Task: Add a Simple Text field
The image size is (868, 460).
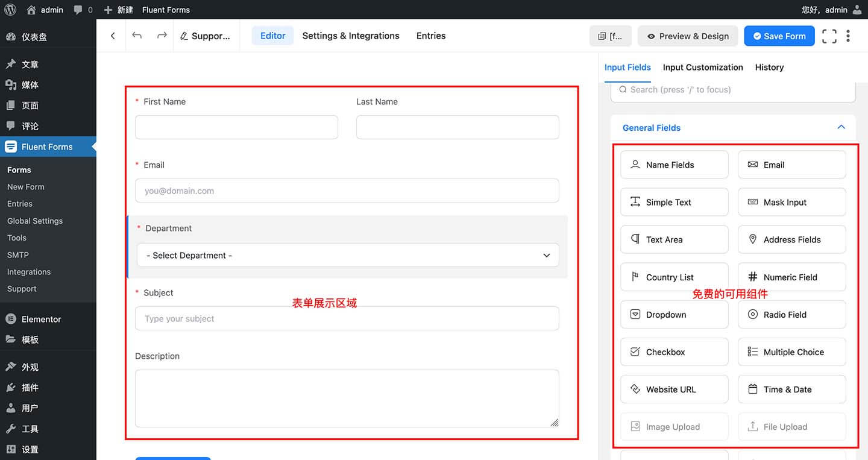Action: [675, 202]
